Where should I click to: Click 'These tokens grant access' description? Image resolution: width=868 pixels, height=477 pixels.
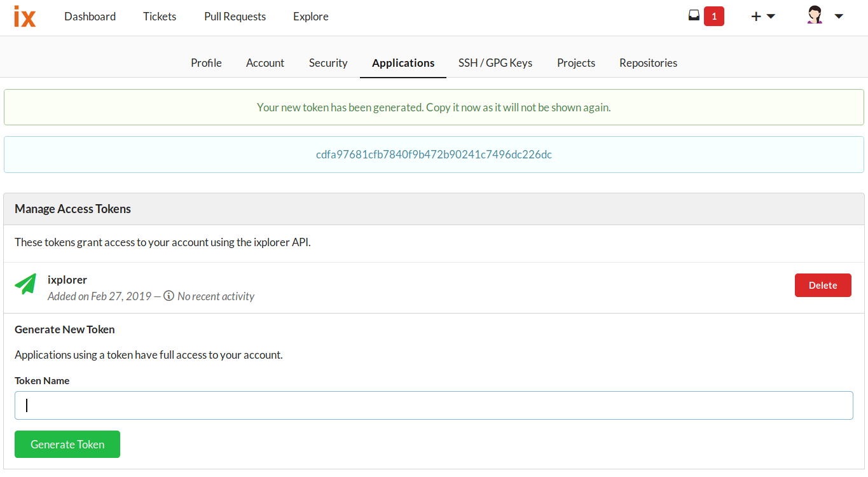[x=163, y=242]
